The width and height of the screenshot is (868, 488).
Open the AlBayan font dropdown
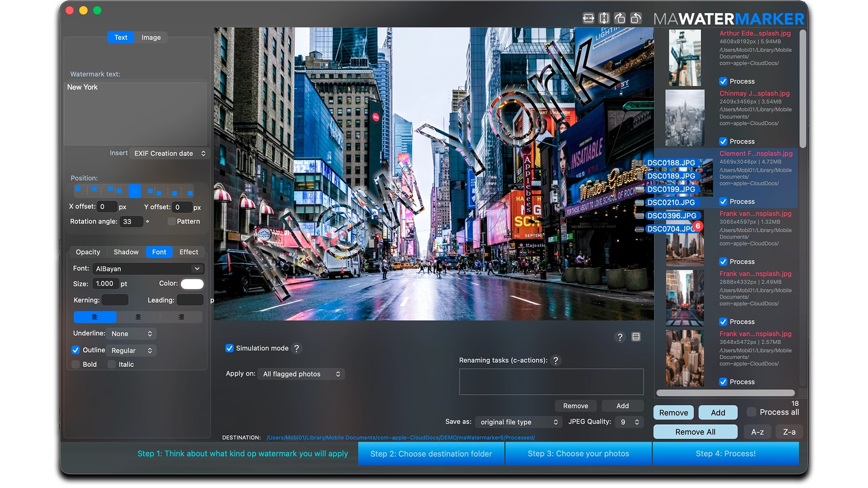(x=148, y=269)
